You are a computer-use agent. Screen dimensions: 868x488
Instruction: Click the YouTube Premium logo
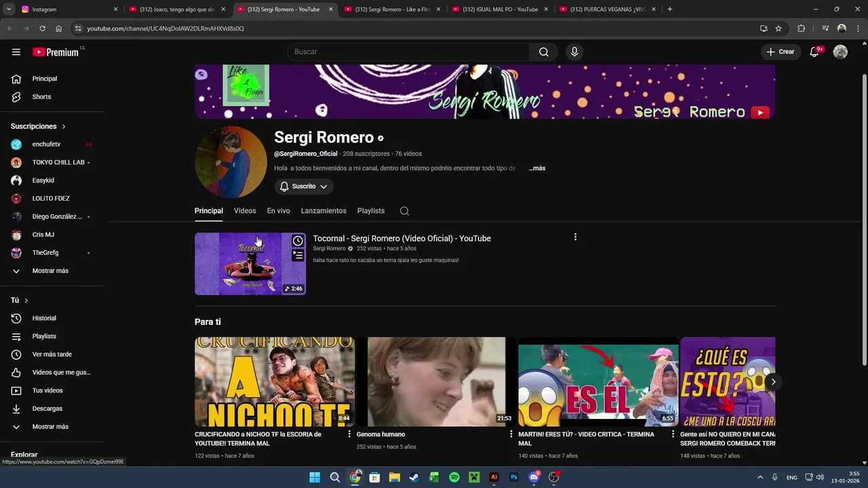[x=57, y=52]
